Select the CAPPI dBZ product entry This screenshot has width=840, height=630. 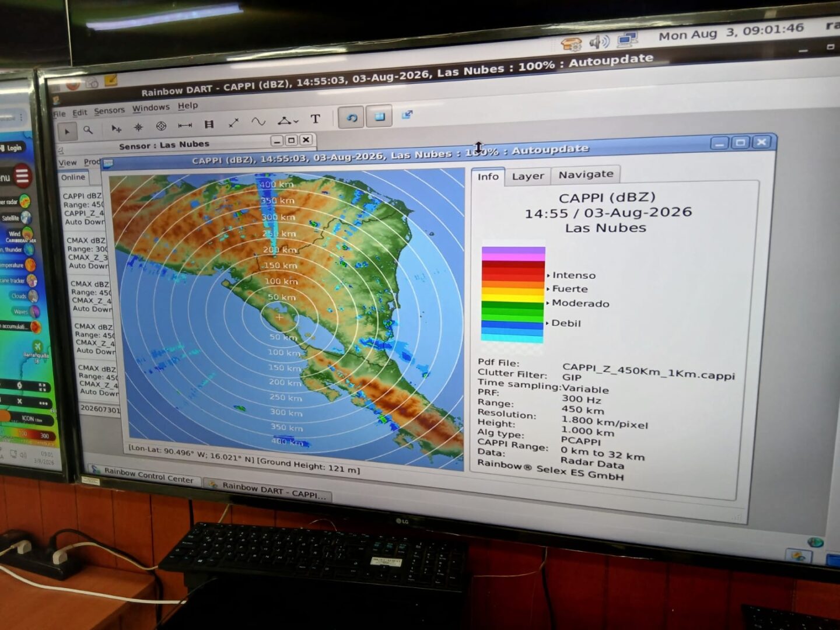[83, 209]
